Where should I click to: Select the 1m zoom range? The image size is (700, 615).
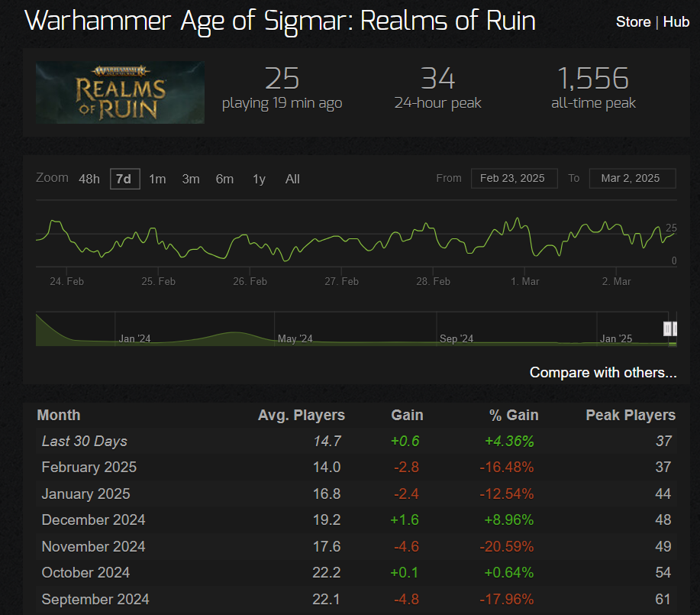point(157,179)
